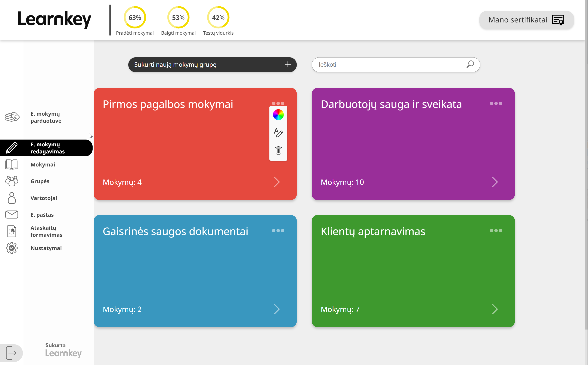Select E. mokymų parduotuvė menu item

click(x=46, y=117)
